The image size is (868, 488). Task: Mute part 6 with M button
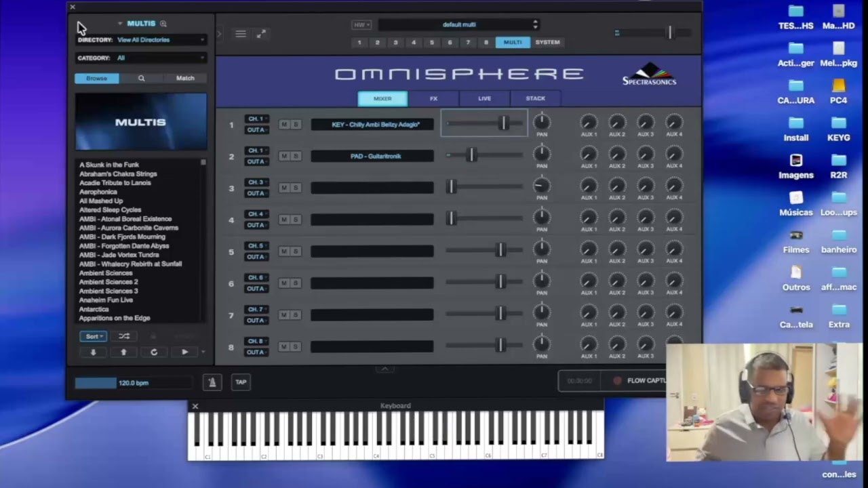point(284,283)
